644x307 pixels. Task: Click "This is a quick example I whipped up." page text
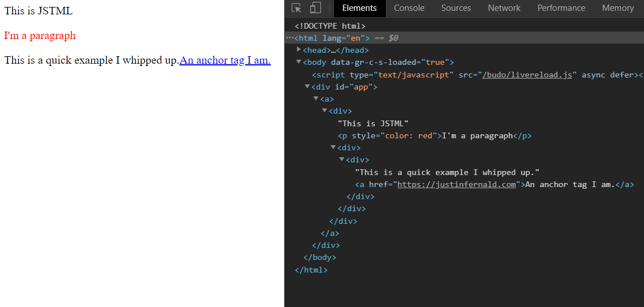[92, 60]
